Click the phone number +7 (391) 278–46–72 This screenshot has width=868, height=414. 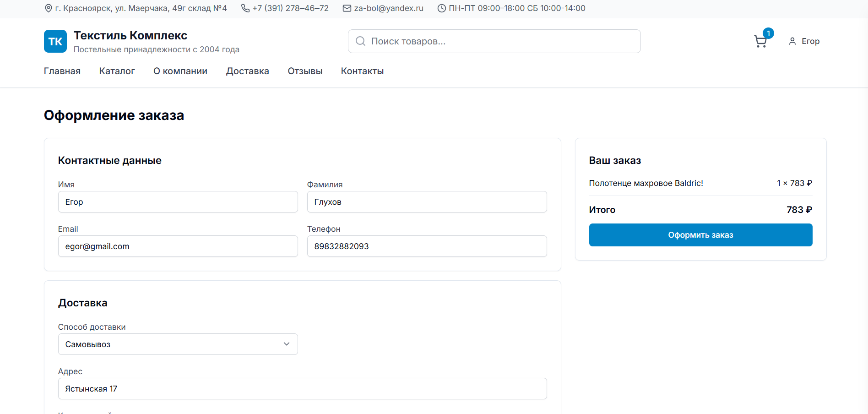[x=290, y=8]
